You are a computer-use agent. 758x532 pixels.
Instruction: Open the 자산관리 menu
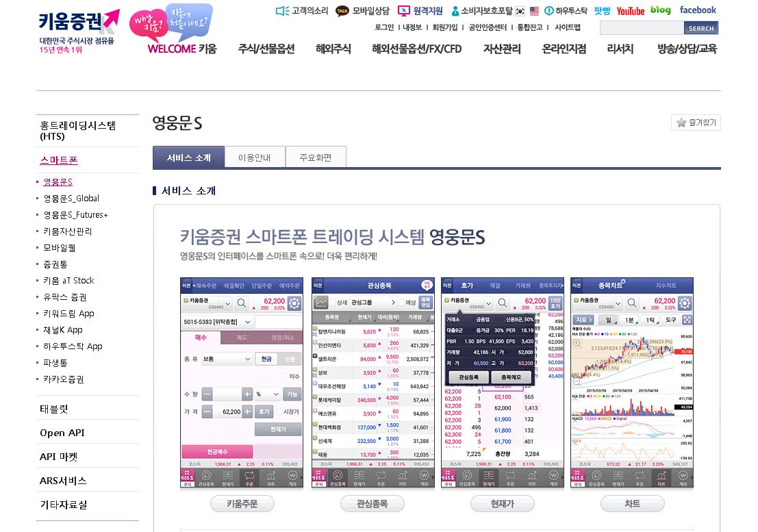point(503,49)
